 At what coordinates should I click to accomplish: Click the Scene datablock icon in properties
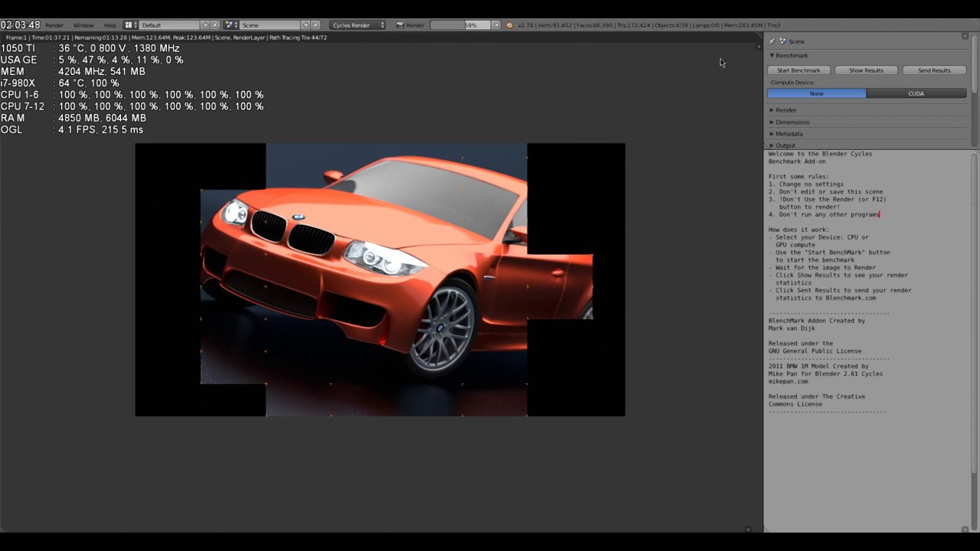[x=782, y=41]
